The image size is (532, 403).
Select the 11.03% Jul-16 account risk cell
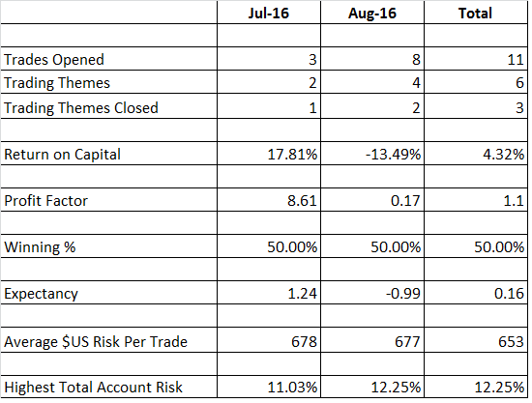pyautogui.click(x=269, y=387)
